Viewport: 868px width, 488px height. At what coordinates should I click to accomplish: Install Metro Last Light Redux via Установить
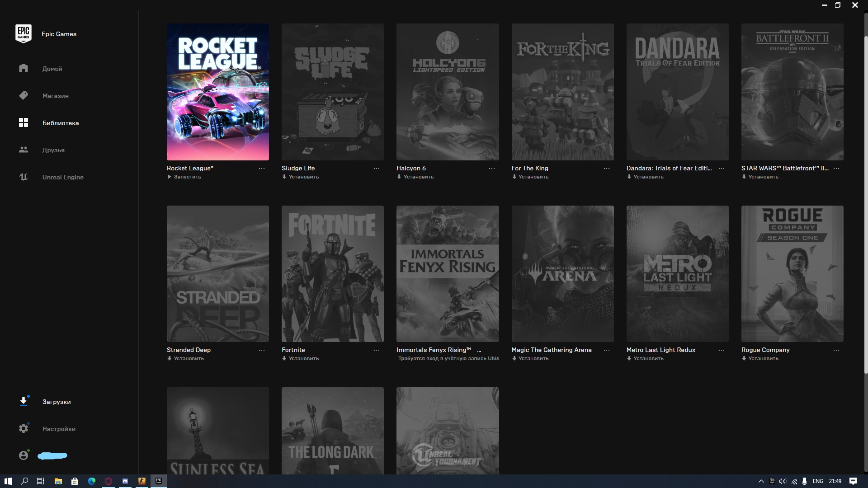pos(645,358)
